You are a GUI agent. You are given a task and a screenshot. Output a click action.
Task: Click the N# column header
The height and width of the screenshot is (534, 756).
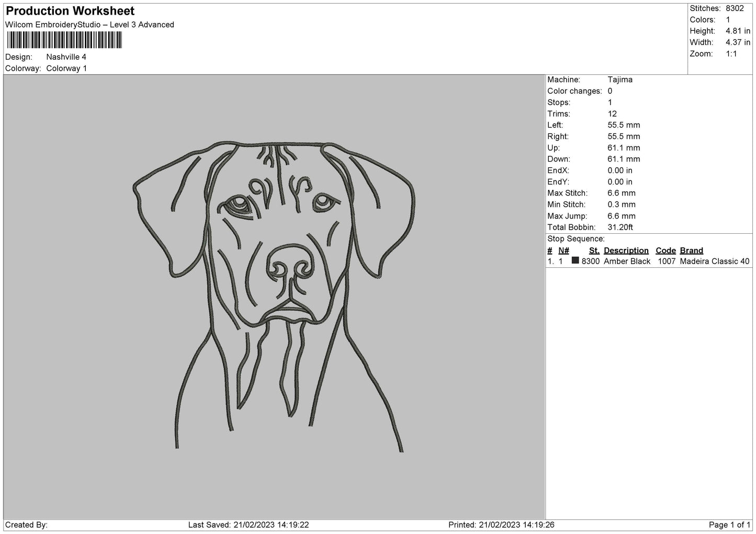tap(563, 251)
